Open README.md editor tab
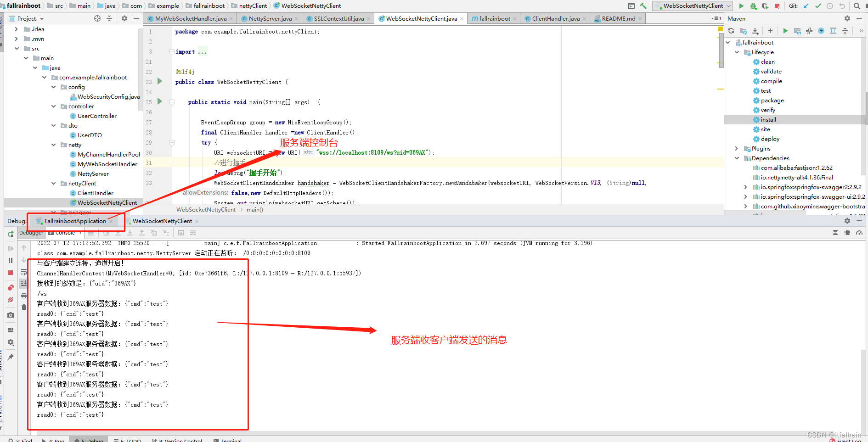This screenshot has height=442, width=868. click(x=619, y=18)
